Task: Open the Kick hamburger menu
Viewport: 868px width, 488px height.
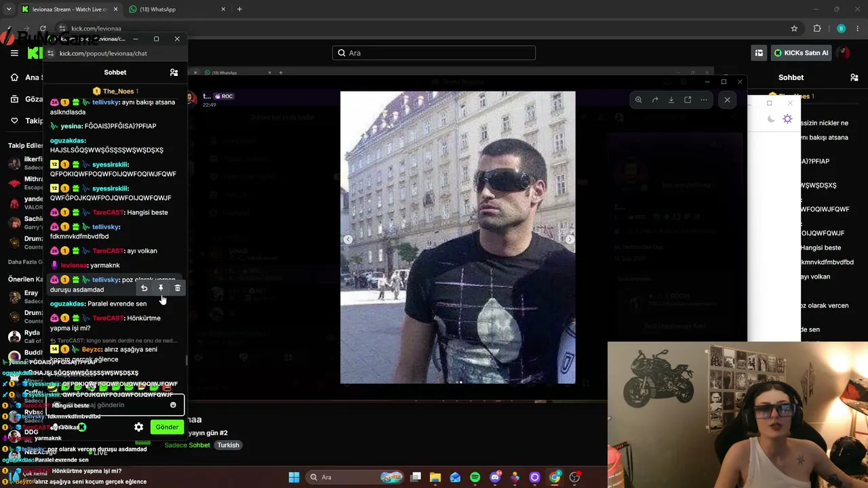Action: [14, 53]
